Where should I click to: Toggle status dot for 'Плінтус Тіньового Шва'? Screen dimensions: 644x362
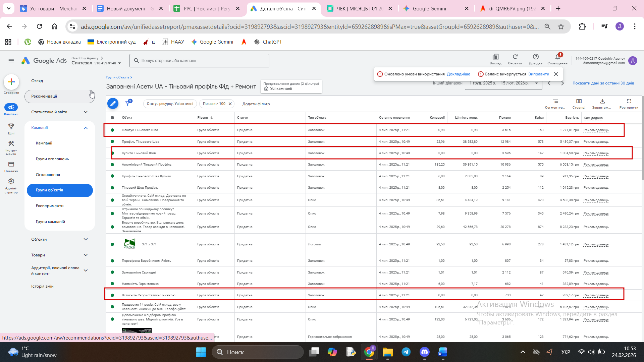[x=112, y=130]
